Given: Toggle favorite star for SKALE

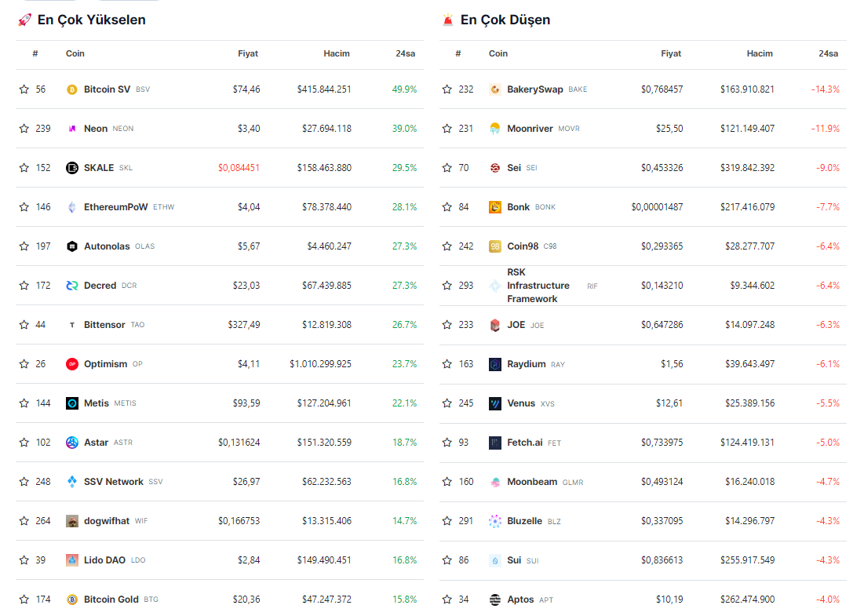Looking at the screenshot, I should (x=24, y=168).
